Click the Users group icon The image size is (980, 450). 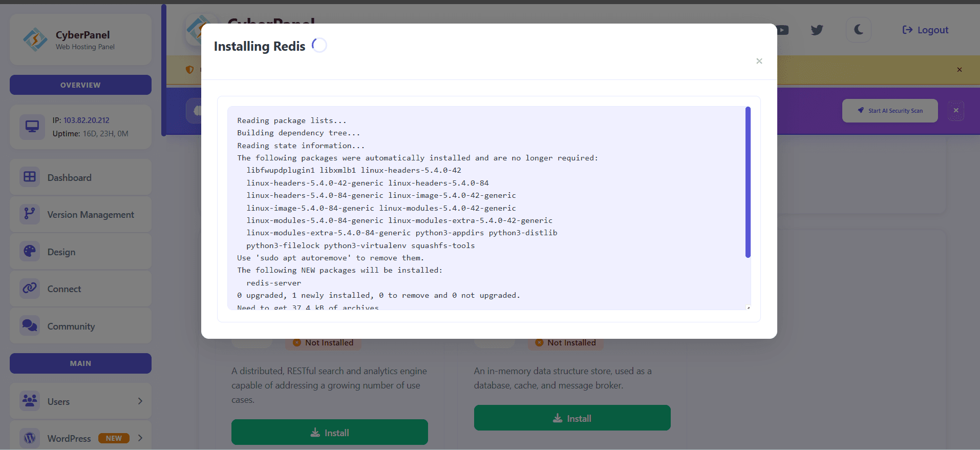(x=30, y=401)
